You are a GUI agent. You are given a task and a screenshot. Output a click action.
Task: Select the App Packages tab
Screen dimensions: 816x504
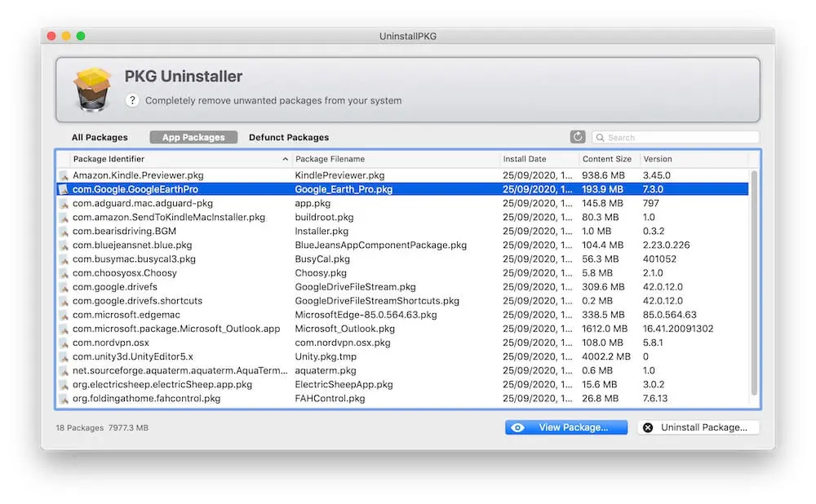click(x=193, y=137)
